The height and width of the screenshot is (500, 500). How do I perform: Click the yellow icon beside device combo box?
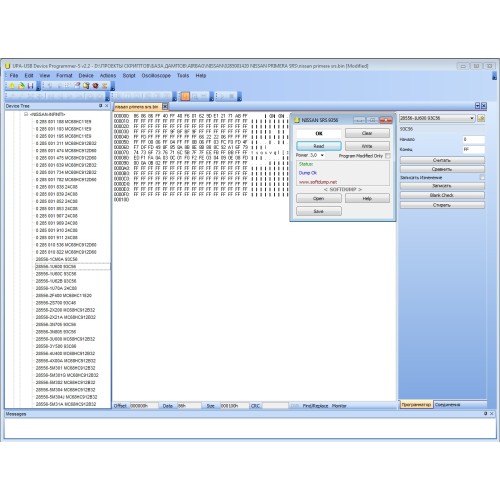481,118
